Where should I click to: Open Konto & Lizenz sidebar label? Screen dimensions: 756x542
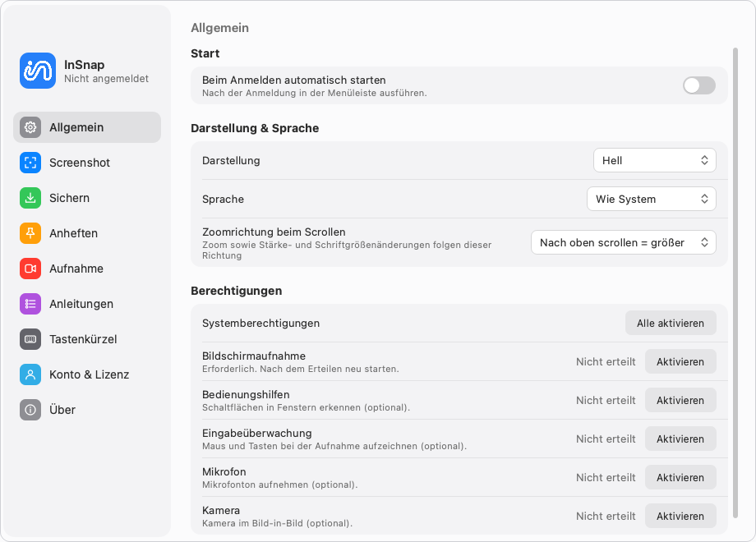click(90, 374)
